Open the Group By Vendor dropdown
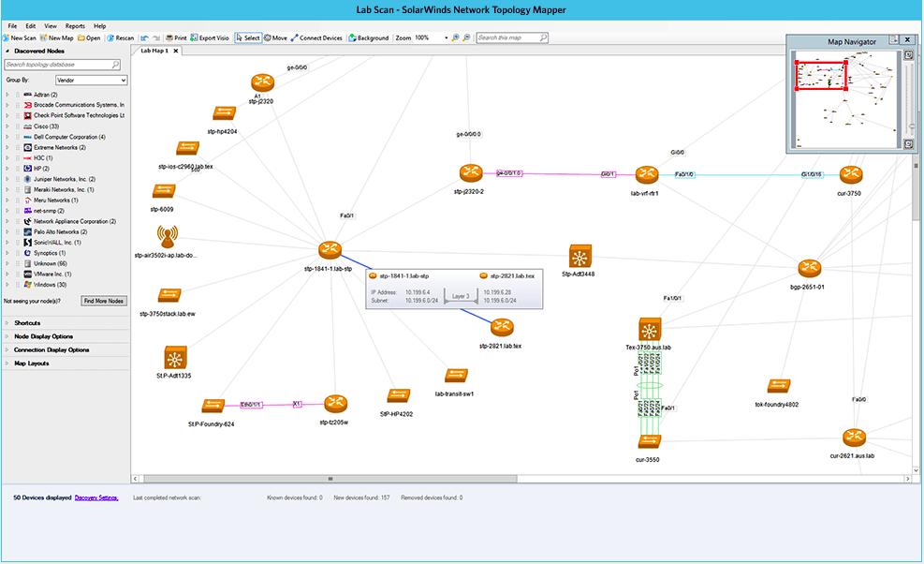The height and width of the screenshot is (564, 924). coord(92,81)
